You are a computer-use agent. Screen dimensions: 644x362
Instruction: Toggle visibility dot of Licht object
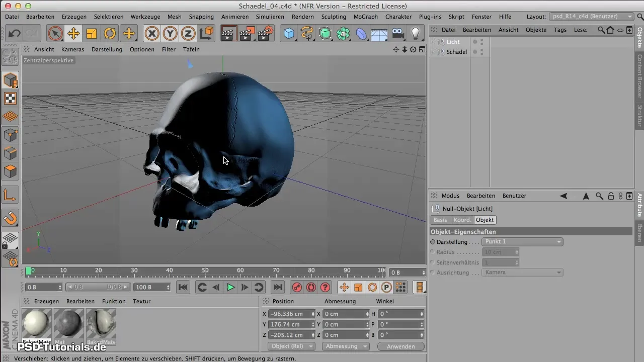tap(475, 42)
